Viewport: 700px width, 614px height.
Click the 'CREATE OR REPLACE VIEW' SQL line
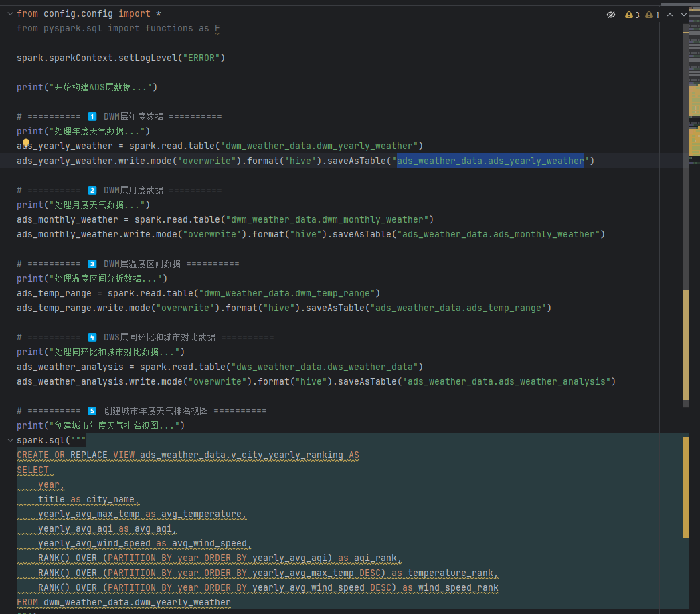tap(188, 455)
